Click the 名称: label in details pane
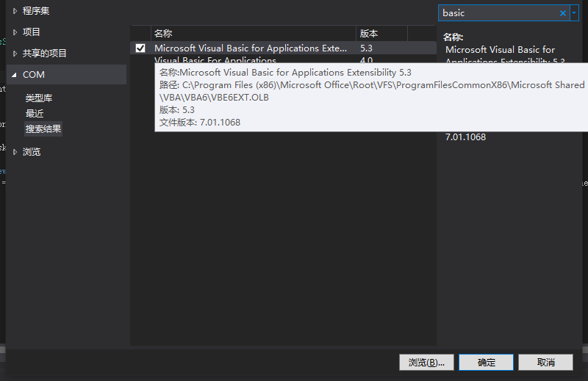588x381 pixels. [x=453, y=37]
